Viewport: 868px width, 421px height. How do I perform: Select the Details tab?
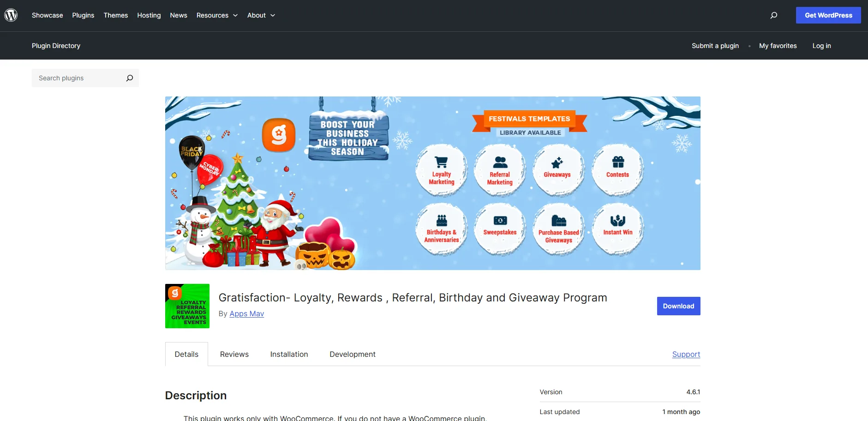coord(186,354)
